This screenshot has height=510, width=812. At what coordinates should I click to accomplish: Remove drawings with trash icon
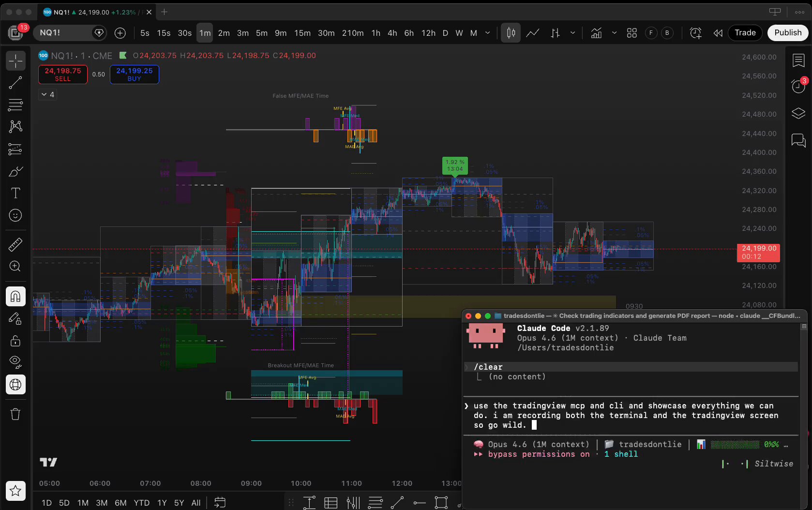point(15,414)
